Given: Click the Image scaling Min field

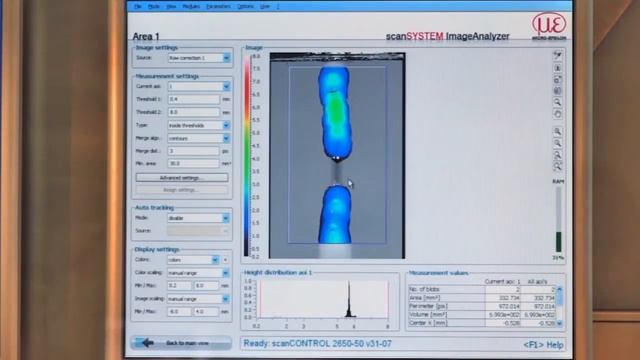Looking at the screenshot, I should point(179,312).
